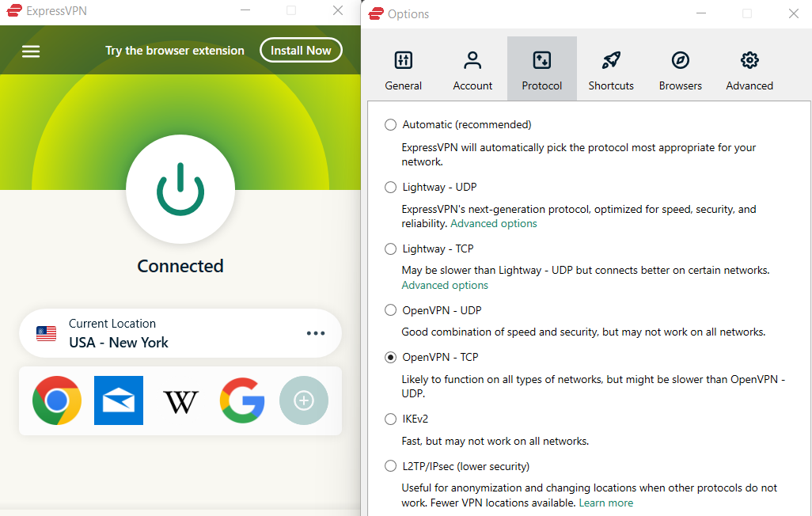Select L2TP/IPsec (lower security) option

coord(390,466)
